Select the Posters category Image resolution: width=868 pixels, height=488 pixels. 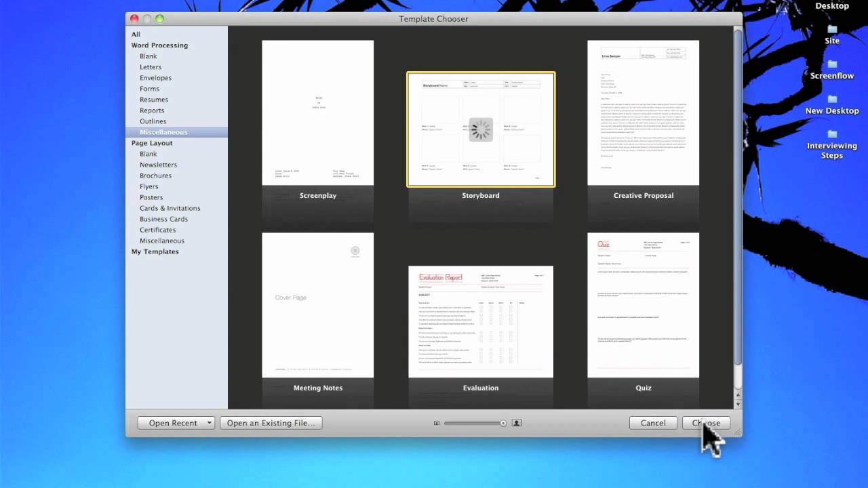tap(151, 197)
